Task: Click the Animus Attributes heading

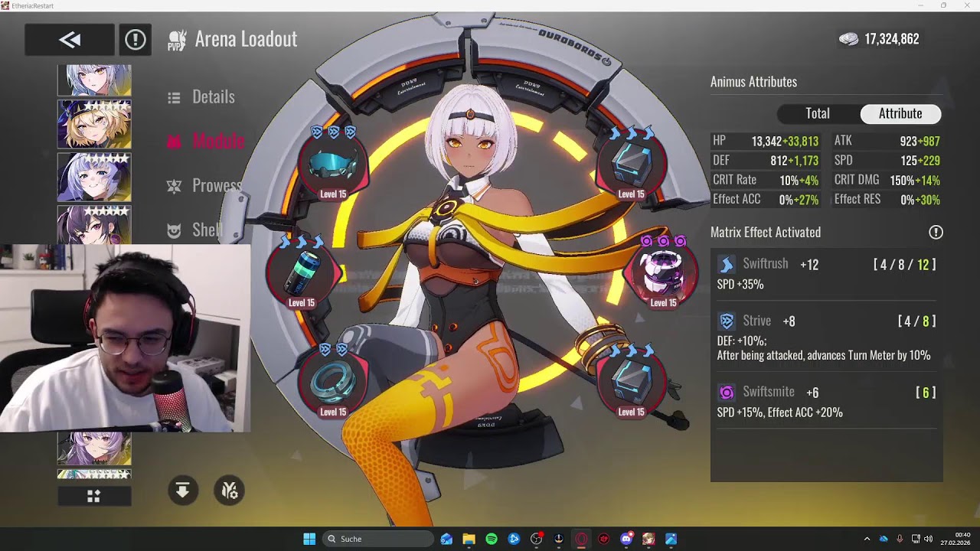Action: click(x=753, y=82)
